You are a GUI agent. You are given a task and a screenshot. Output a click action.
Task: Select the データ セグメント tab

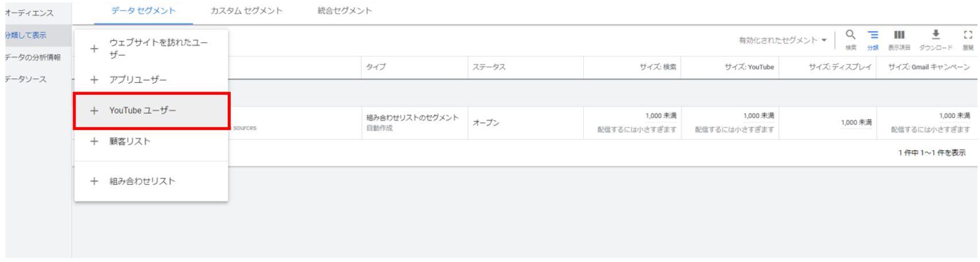pyautogui.click(x=144, y=12)
